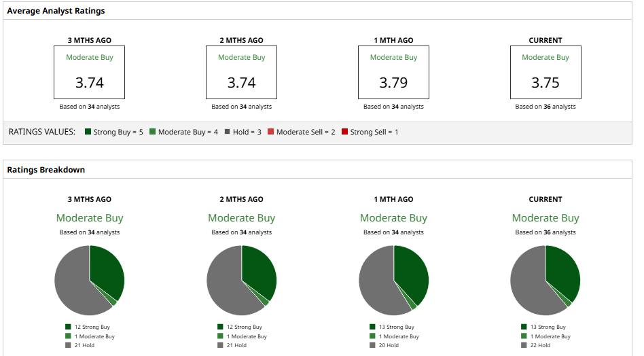
Task: Select the Strong Buy slice of the 1 MTH AGO pie
Action: [412, 272]
